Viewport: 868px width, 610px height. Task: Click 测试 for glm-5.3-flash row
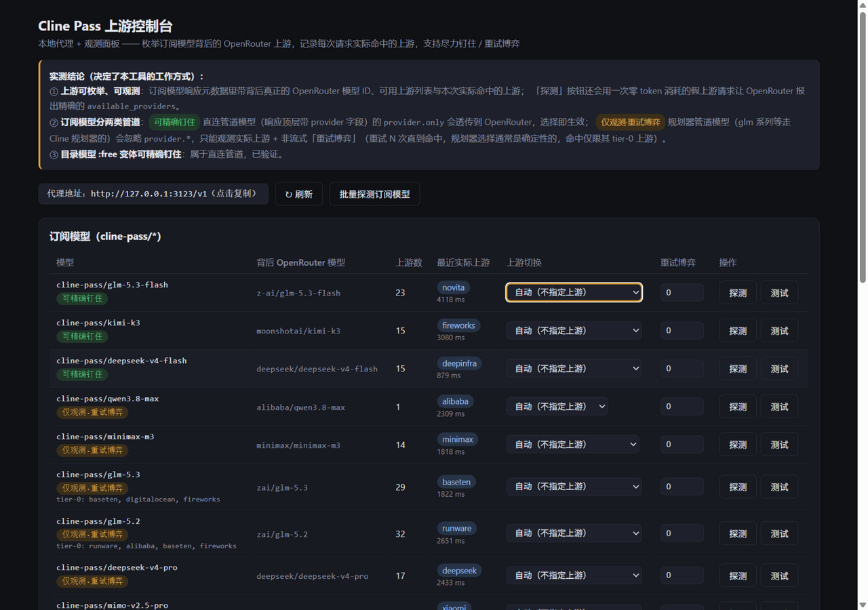tap(779, 293)
